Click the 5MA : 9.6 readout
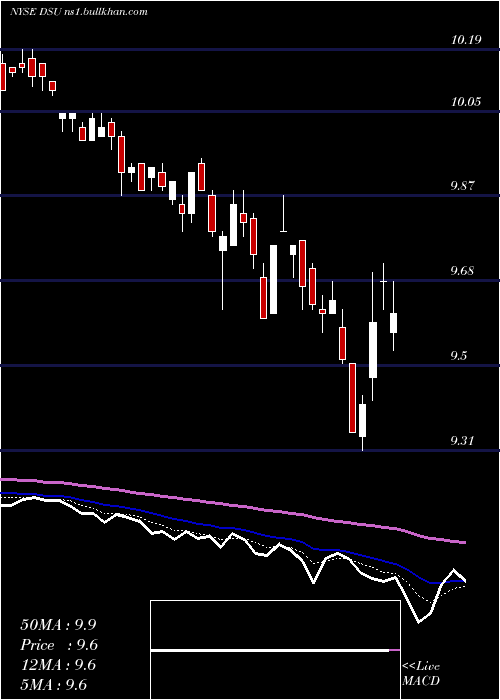Viewport: 500px width, 700px height. click(54, 685)
